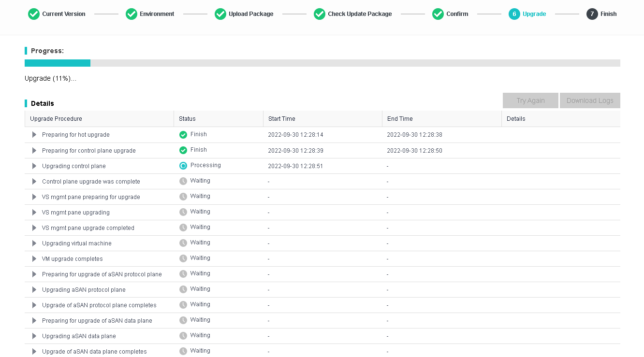Click the Download Logs button
644x357 pixels.
coord(590,100)
